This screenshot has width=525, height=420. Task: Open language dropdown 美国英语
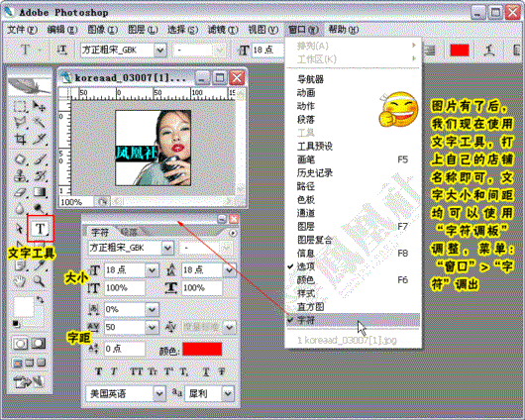(x=159, y=393)
